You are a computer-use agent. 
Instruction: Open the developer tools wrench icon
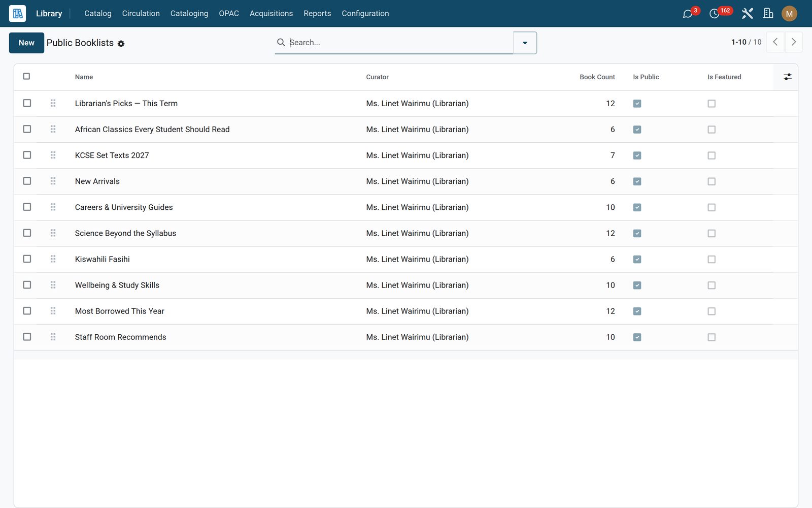747,14
